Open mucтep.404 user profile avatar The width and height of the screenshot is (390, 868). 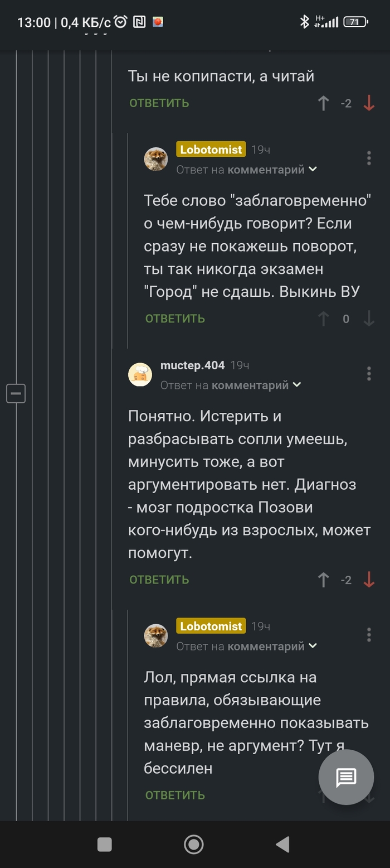tap(140, 375)
